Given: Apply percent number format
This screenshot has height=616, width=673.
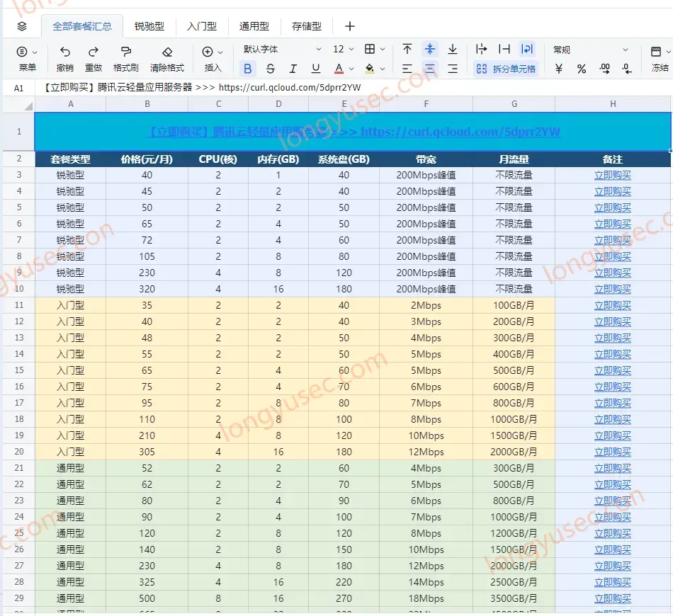Looking at the screenshot, I should point(582,69).
